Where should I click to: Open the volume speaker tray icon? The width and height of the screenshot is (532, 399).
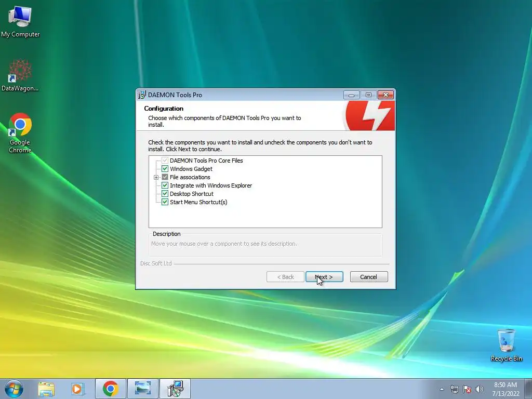pos(480,389)
